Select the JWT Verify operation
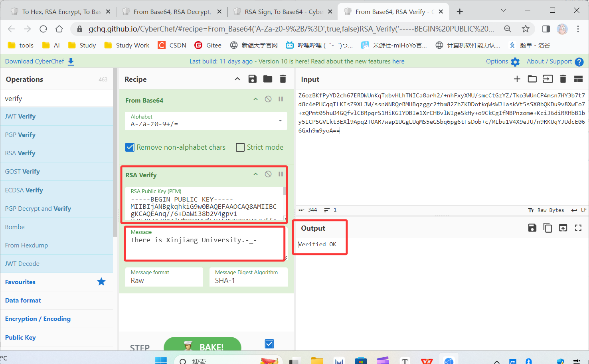The width and height of the screenshot is (589, 364). point(57,117)
